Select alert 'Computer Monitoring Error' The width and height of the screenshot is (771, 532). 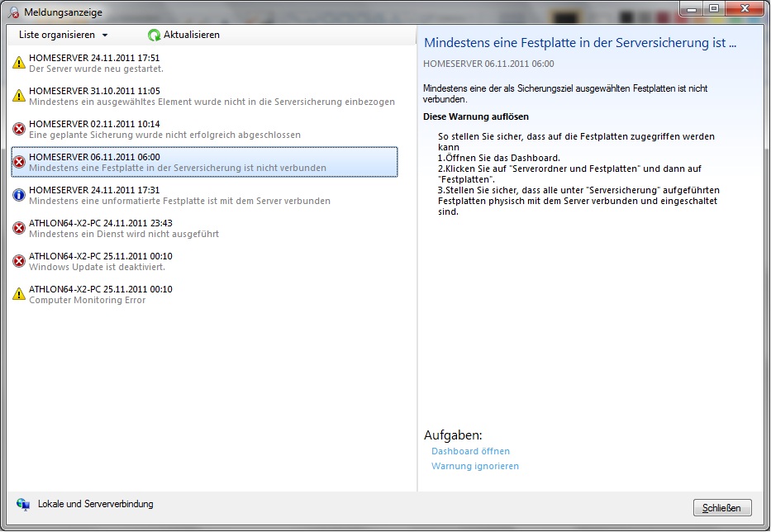205,294
